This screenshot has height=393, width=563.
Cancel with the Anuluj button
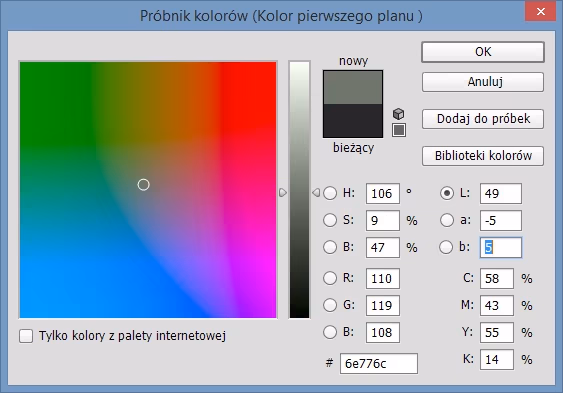point(483,82)
